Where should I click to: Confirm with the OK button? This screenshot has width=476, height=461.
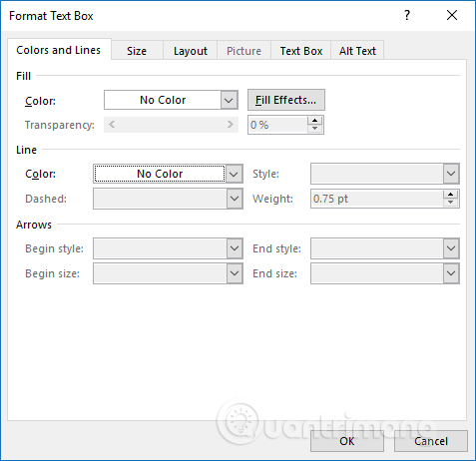tap(347, 441)
